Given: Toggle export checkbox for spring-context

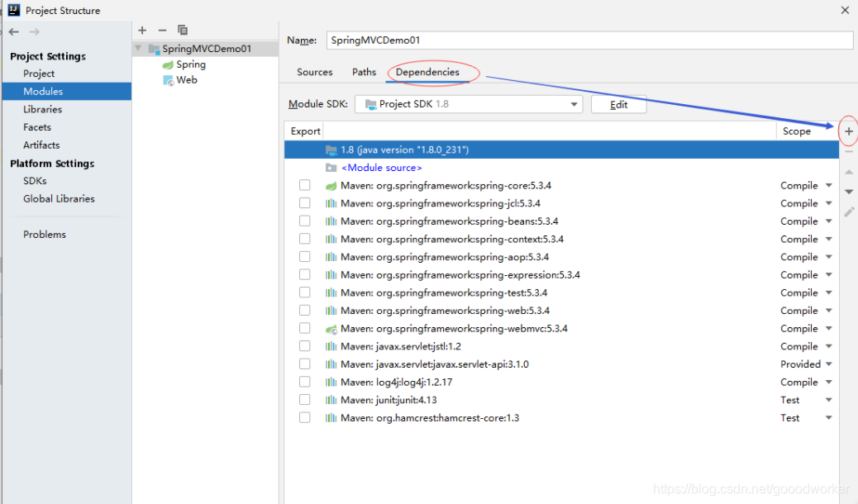Looking at the screenshot, I should (x=305, y=239).
